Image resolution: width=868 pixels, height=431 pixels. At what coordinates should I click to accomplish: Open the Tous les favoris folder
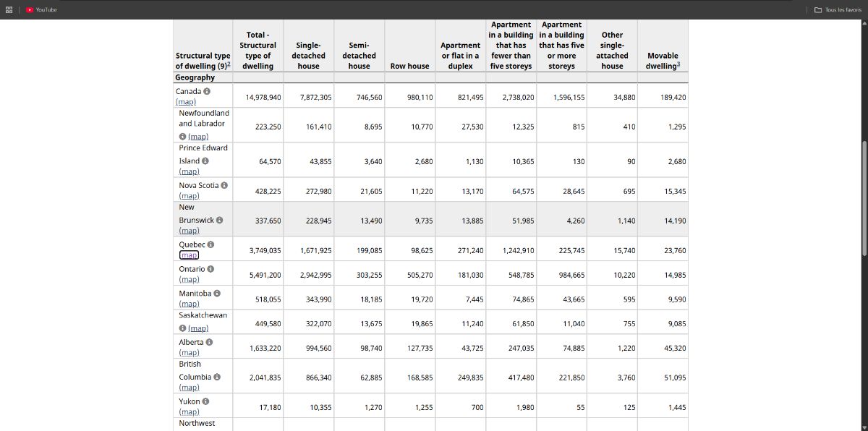tap(838, 9)
